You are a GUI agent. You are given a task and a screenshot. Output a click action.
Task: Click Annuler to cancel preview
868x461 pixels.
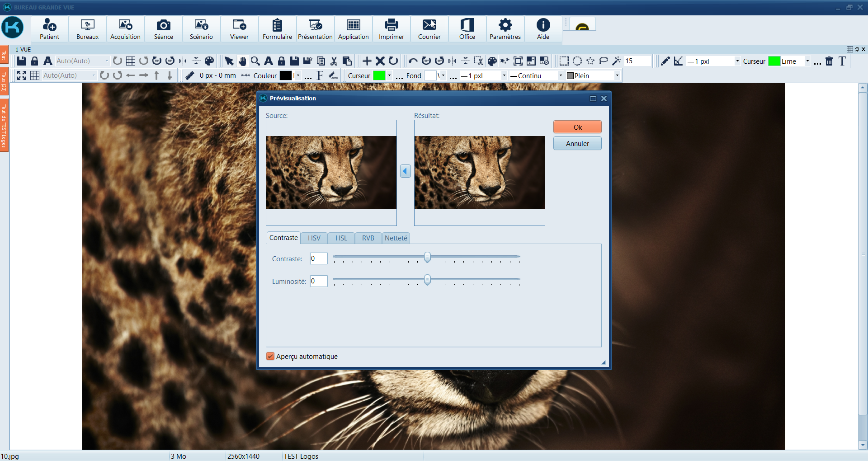[577, 143]
